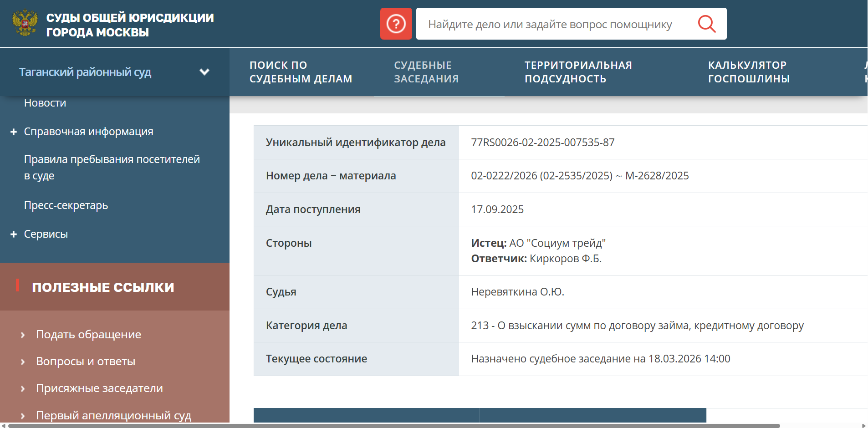
Task: Click the red question mark help icon
Action: (396, 24)
